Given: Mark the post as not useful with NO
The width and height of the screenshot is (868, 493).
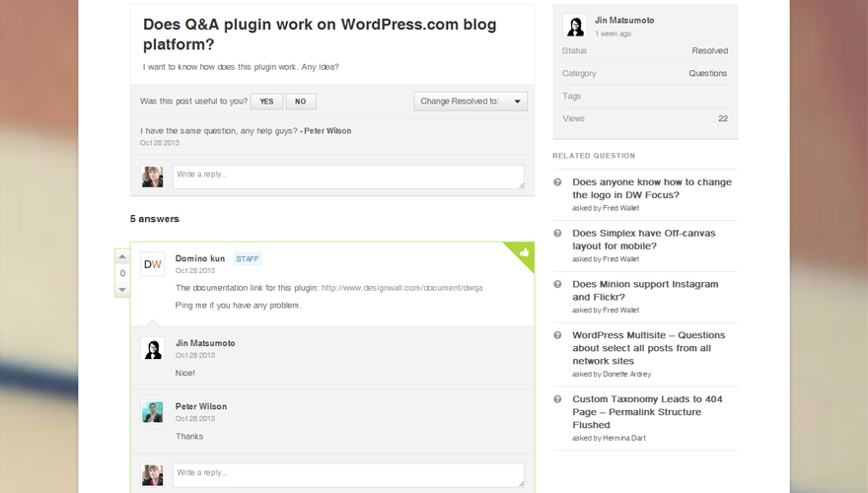Looking at the screenshot, I should [x=301, y=102].
